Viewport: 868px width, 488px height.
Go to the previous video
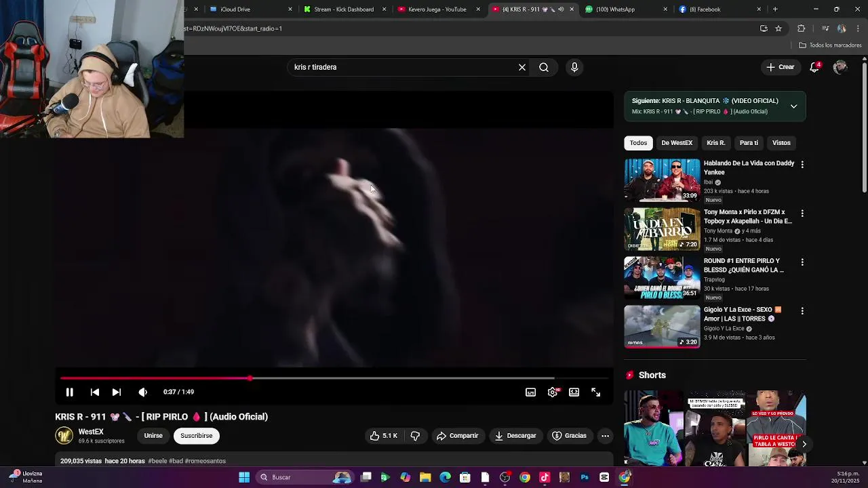pos(95,392)
